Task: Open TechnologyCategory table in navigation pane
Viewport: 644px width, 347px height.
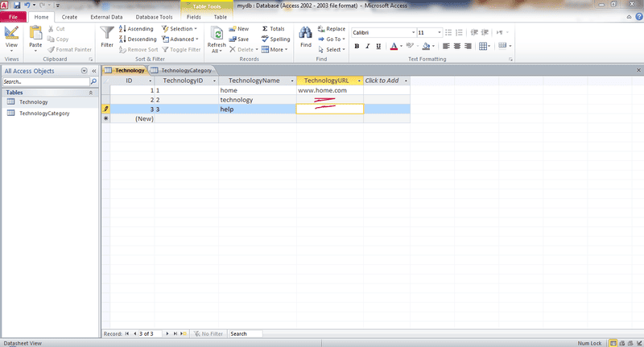Action: click(44, 114)
